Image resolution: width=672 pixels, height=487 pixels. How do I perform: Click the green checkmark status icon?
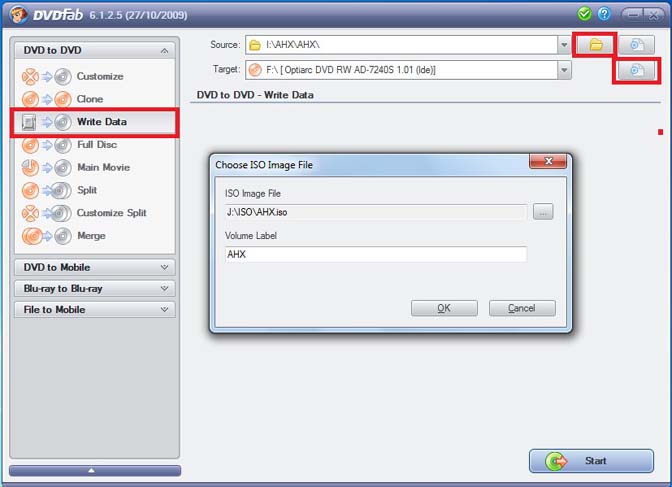pos(584,14)
